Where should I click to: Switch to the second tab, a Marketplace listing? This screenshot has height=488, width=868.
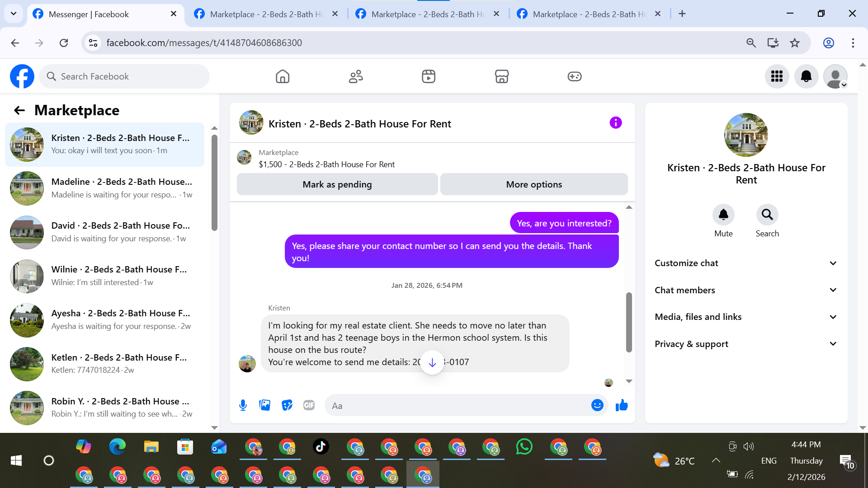(268, 14)
